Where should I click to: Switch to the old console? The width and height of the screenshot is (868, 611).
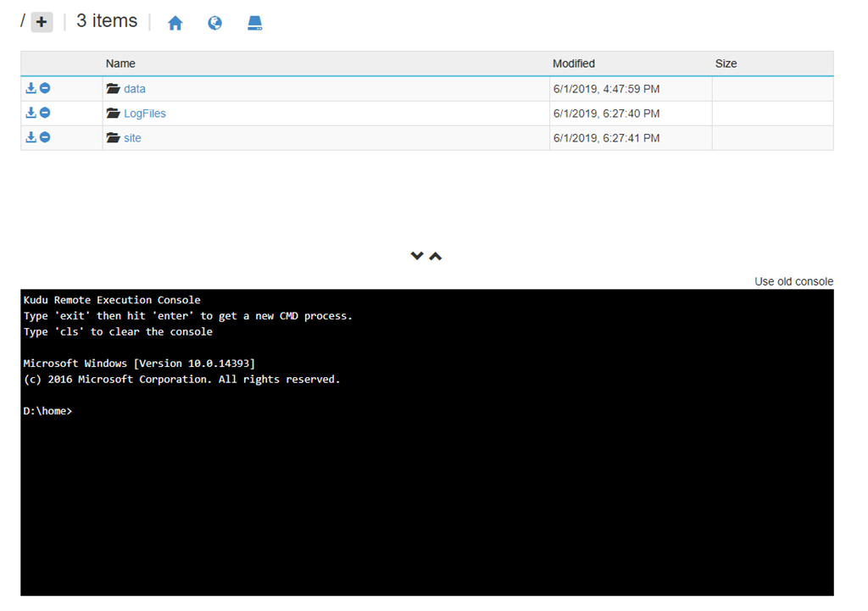793,281
